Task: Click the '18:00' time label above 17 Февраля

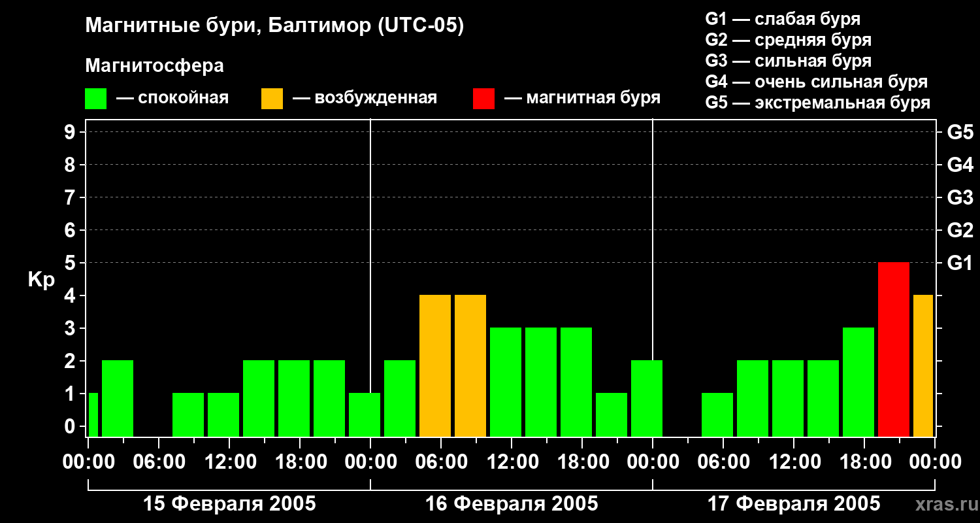Action: click(864, 462)
